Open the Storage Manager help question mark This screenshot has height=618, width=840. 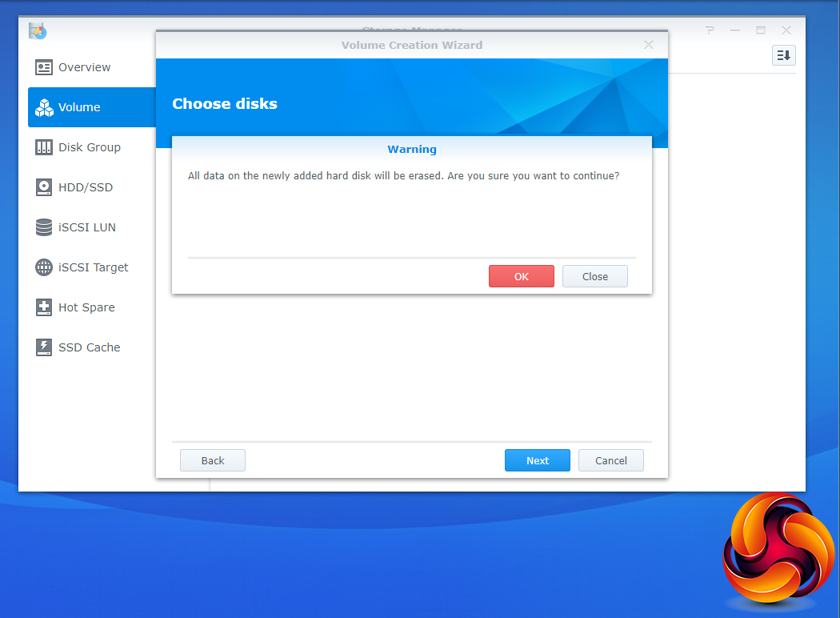pos(710,30)
